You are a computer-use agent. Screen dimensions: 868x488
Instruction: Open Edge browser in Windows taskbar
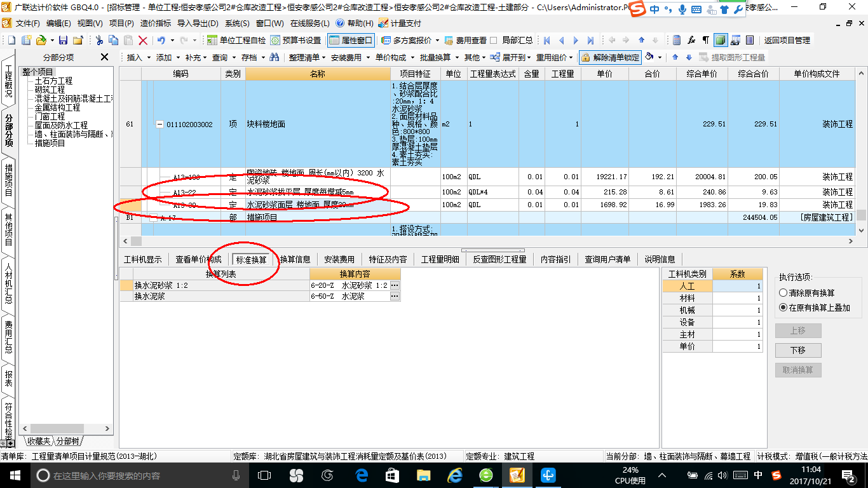click(x=362, y=475)
